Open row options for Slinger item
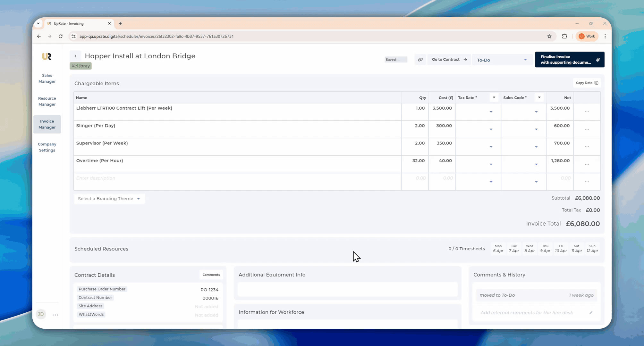The height and width of the screenshot is (346, 644). [587, 129]
